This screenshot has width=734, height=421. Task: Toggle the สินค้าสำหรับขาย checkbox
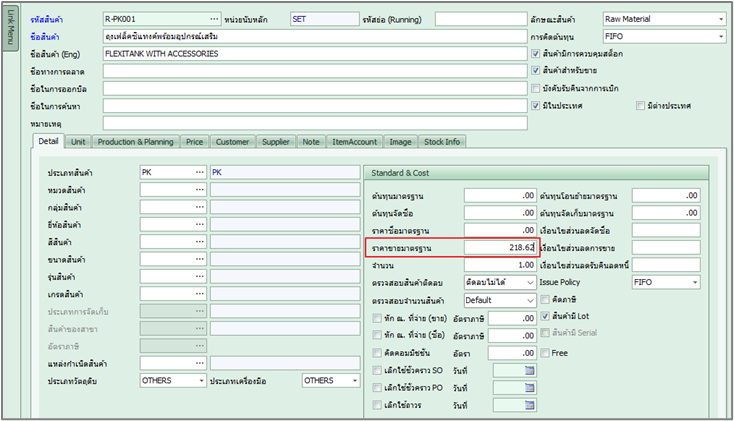point(537,70)
